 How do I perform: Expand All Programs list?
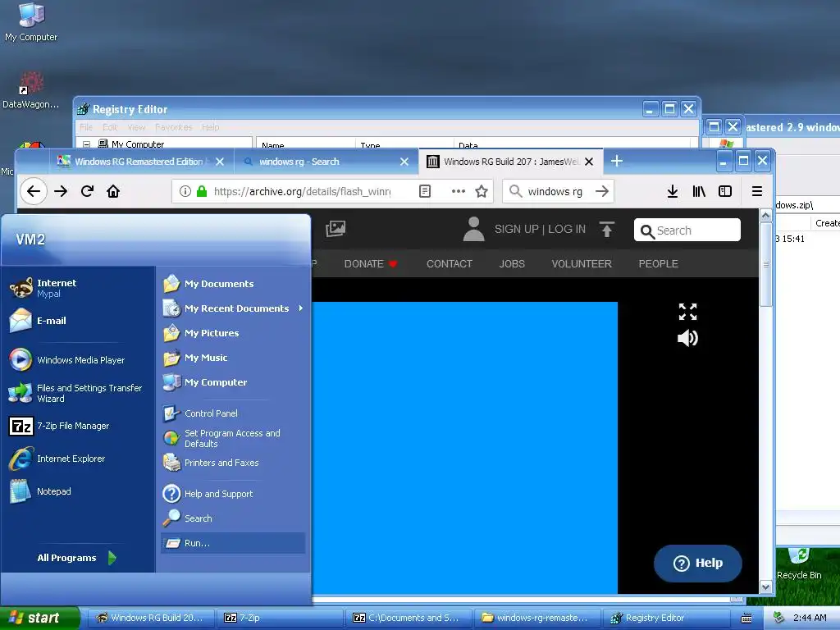click(76, 558)
